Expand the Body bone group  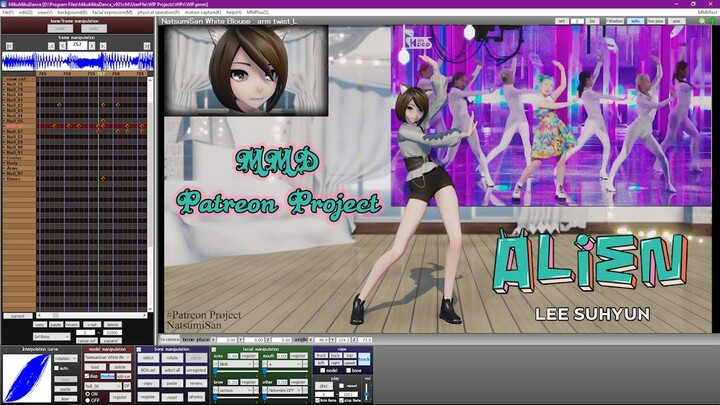point(5,163)
